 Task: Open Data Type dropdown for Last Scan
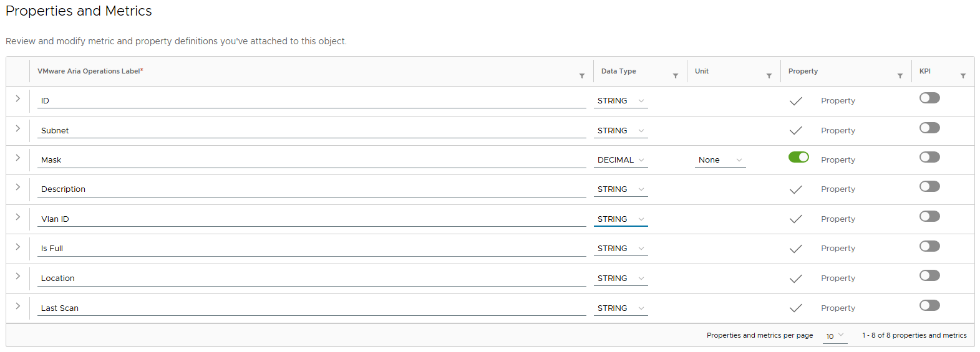point(620,308)
